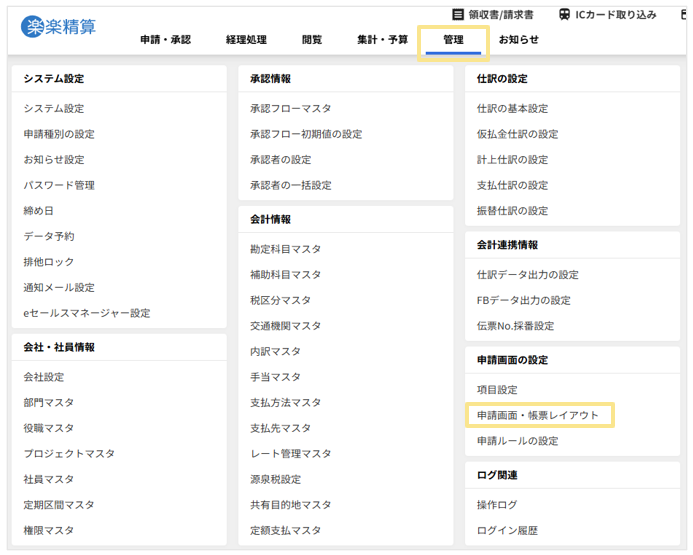The width and height of the screenshot is (693, 555).
Task: Open FBデータ出力の設定
Action: click(524, 300)
